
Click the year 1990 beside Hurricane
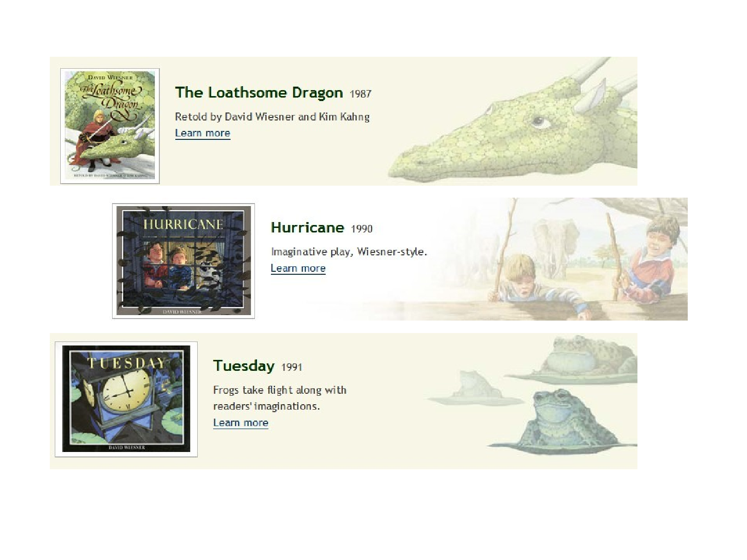362,228
